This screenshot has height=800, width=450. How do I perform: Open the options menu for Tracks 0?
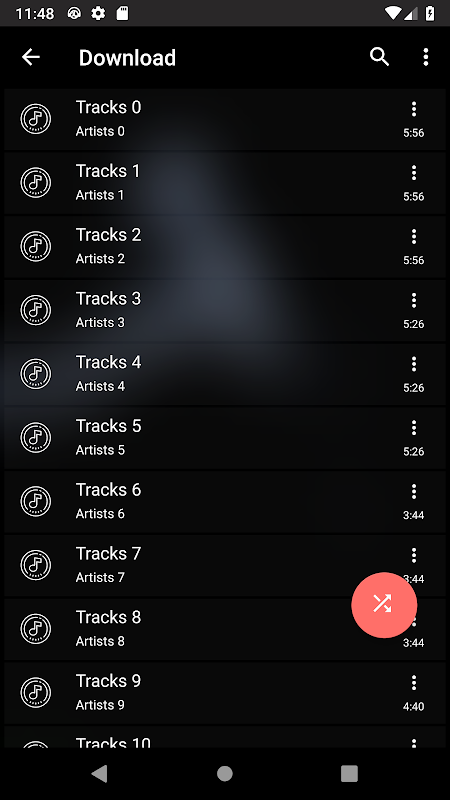414,109
